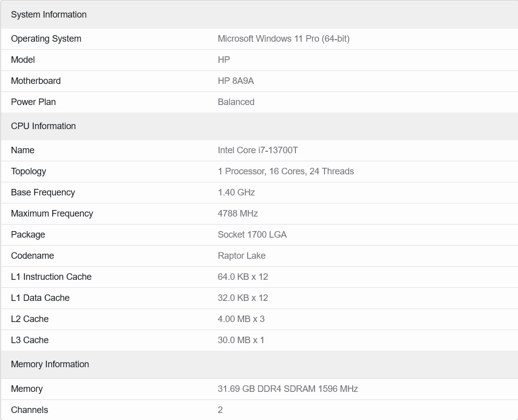Click the Raptor Lake codename value
Screen dimensions: 518x420
click(242, 256)
